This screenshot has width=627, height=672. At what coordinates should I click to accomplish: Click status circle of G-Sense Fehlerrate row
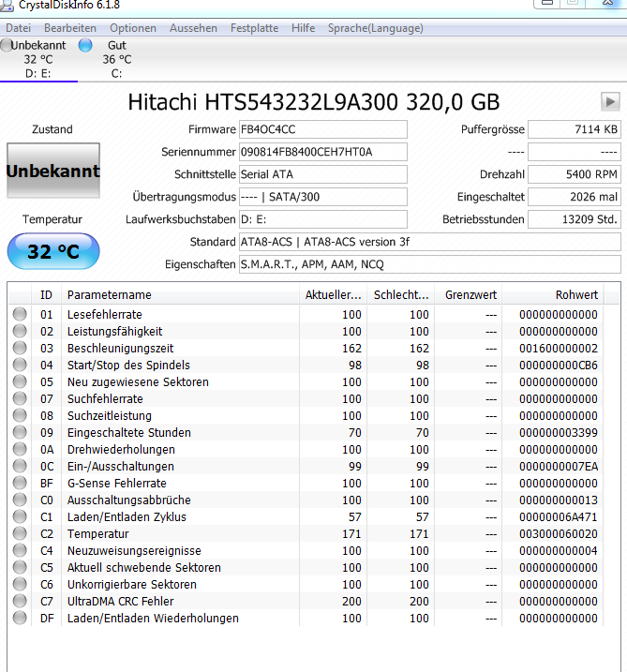[20, 483]
